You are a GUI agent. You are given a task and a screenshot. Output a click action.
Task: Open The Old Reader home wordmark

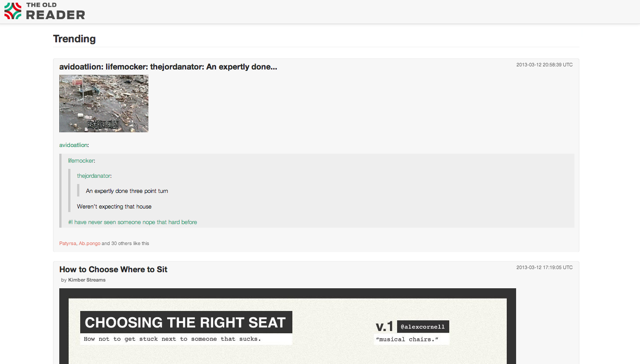pos(55,11)
